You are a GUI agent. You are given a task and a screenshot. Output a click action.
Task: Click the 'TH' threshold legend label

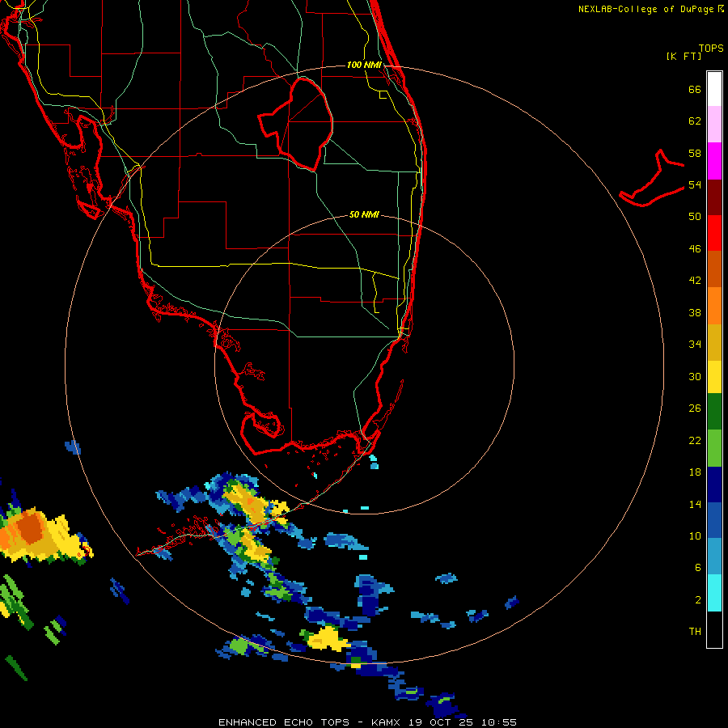pos(695,631)
